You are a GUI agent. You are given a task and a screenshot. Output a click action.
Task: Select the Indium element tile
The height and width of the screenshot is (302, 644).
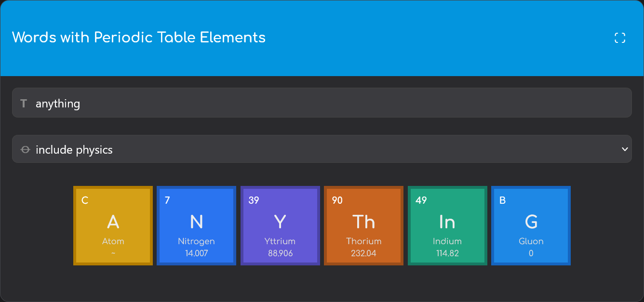447,225
